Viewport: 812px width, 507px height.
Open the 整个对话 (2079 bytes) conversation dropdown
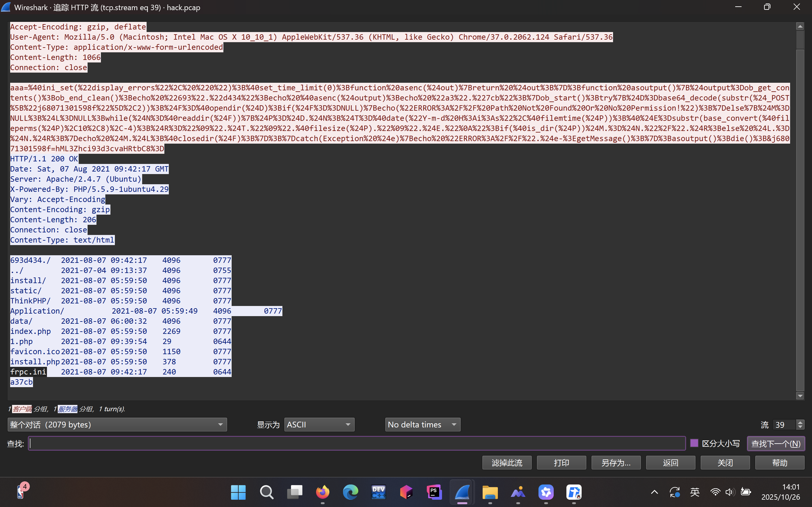coord(117,425)
